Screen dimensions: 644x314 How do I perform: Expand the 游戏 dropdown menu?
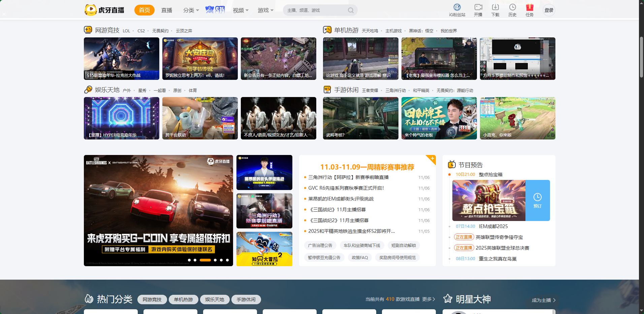pos(265,10)
